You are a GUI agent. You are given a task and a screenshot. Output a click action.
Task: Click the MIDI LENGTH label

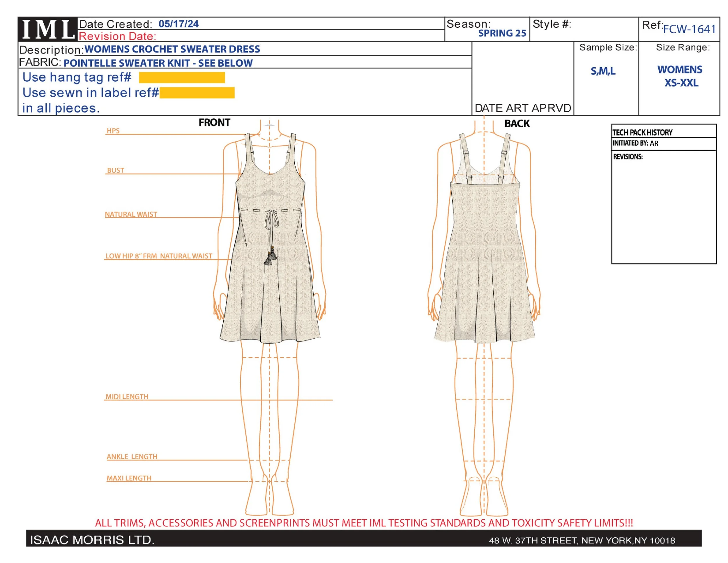tap(127, 397)
